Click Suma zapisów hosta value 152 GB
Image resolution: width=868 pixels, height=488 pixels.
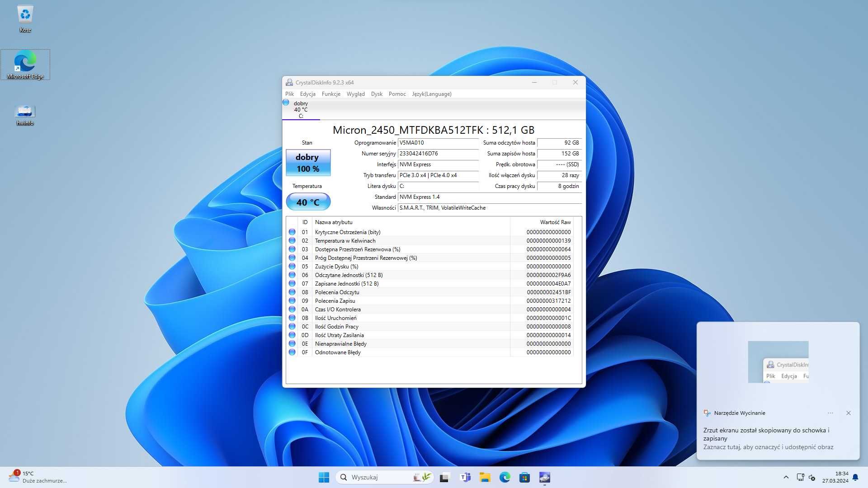(559, 154)
